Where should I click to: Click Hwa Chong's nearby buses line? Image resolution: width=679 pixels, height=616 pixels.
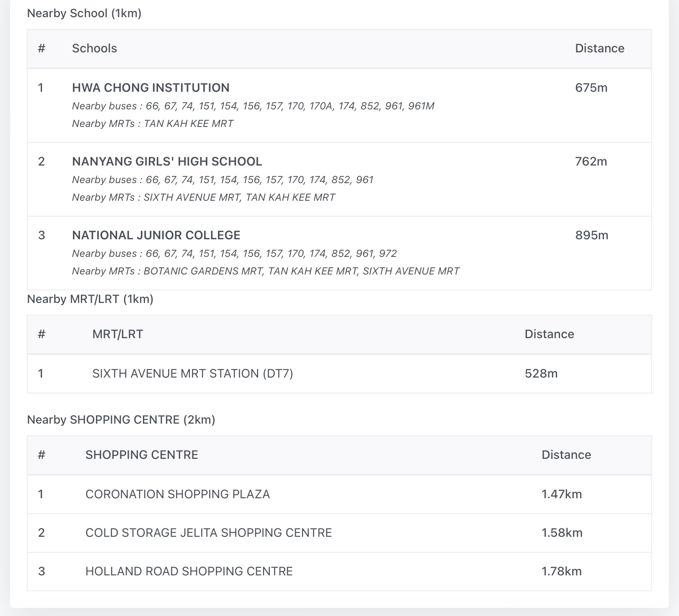click(x=253, y=106)
